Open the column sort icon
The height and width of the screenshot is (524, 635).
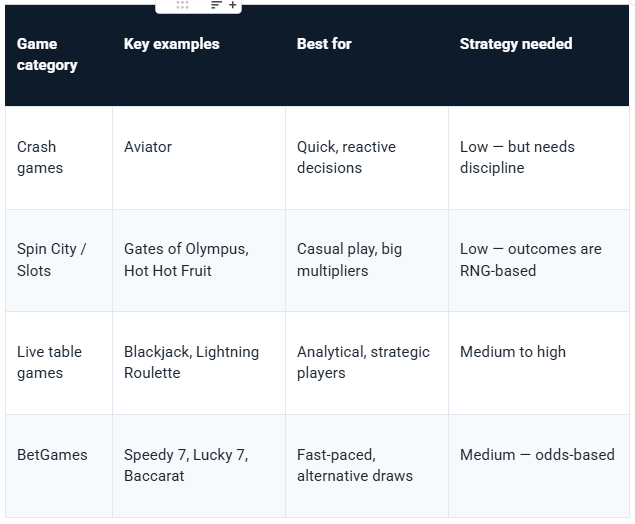(216, 5)
